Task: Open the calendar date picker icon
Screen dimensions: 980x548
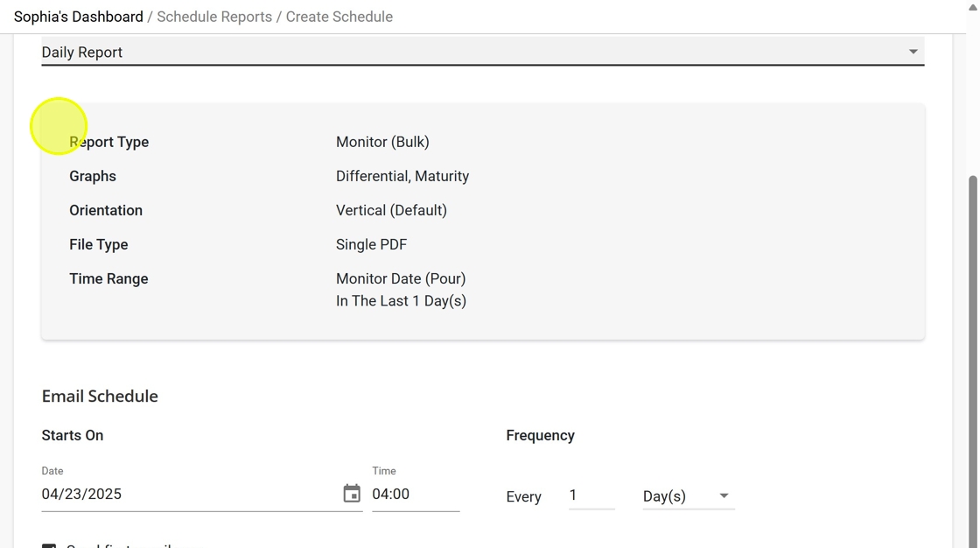Action: (x=352, y=494)
